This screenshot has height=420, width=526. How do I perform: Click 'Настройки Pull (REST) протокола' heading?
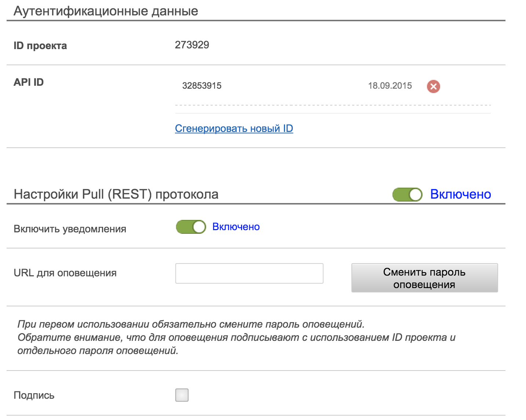click(x=116, y=194)
